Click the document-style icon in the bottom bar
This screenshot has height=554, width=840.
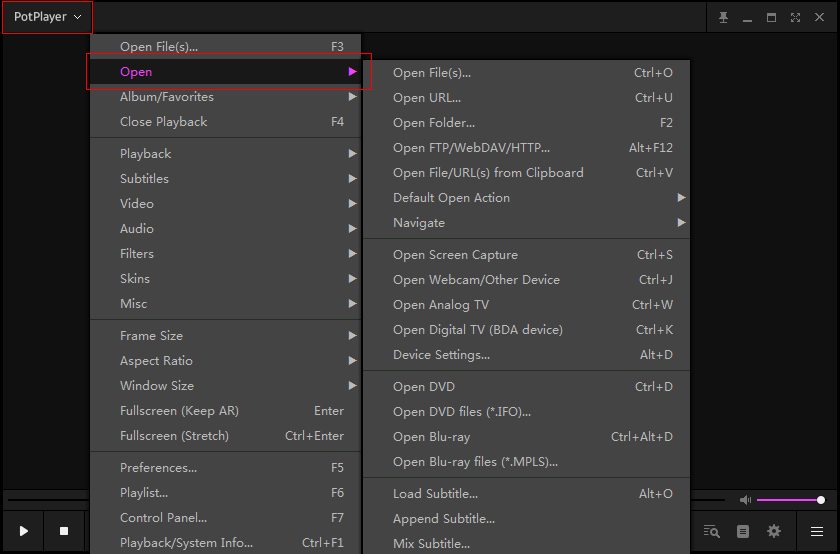click(x=742, y=531)
